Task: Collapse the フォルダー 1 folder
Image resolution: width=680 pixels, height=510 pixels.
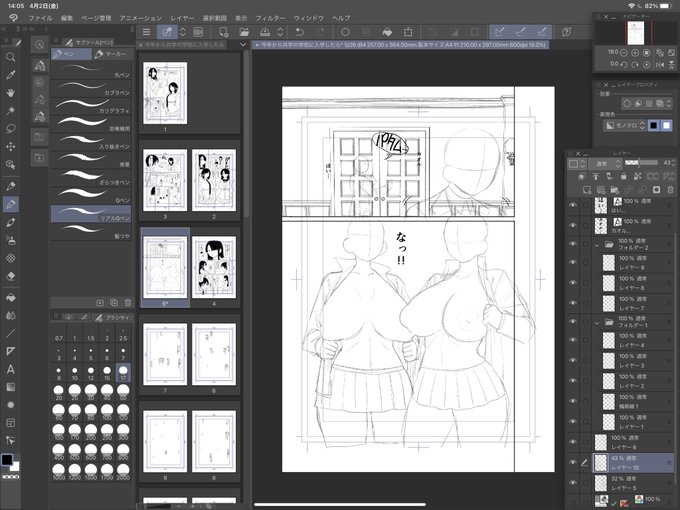Action: click(597, 323)
